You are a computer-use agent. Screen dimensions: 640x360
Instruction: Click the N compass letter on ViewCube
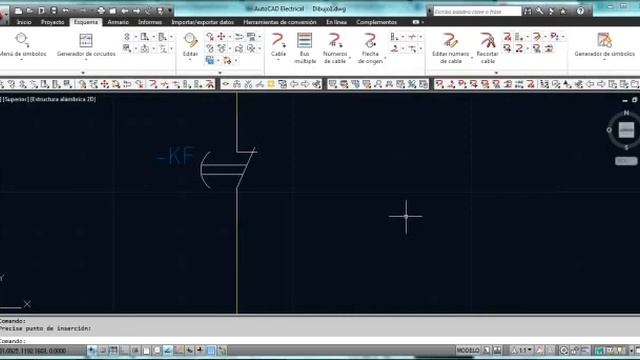(627, 113)
